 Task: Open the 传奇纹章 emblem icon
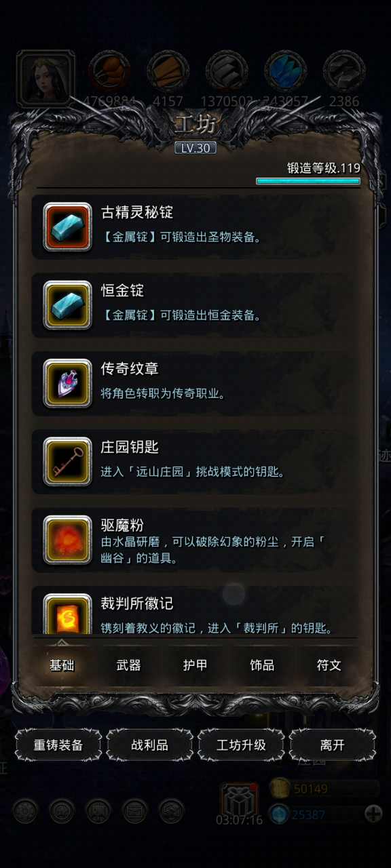tap(67, 383)
